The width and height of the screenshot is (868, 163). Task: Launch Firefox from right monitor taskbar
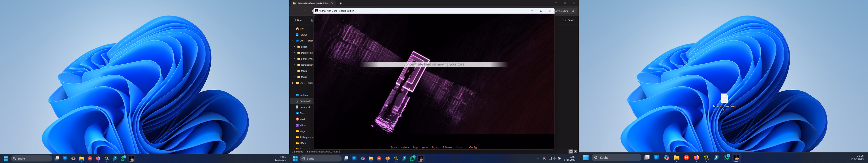(696, 158)
